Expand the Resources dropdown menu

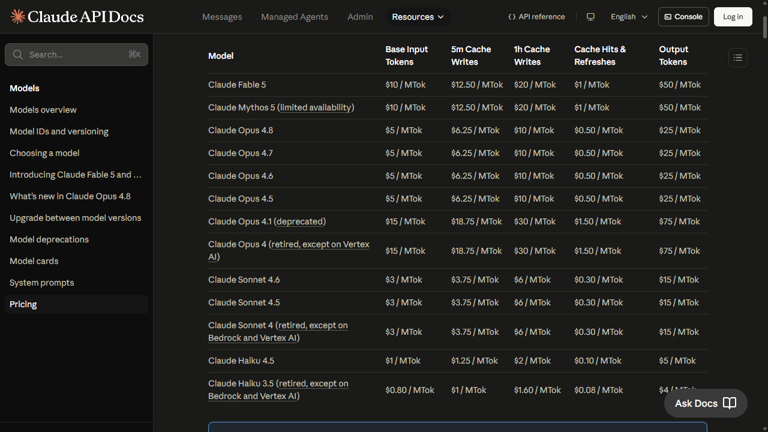[x=418, y=17]
